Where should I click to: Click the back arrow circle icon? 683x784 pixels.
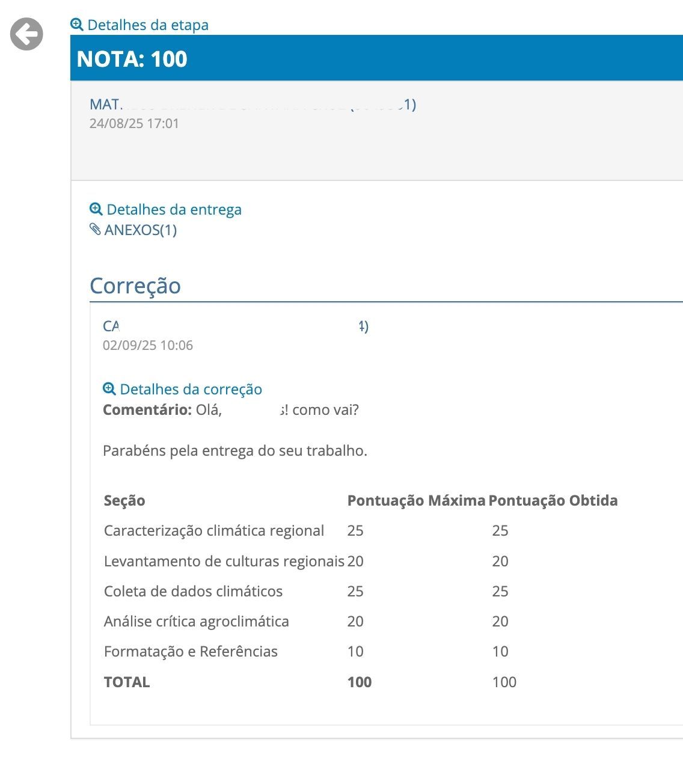click(26, 34)
